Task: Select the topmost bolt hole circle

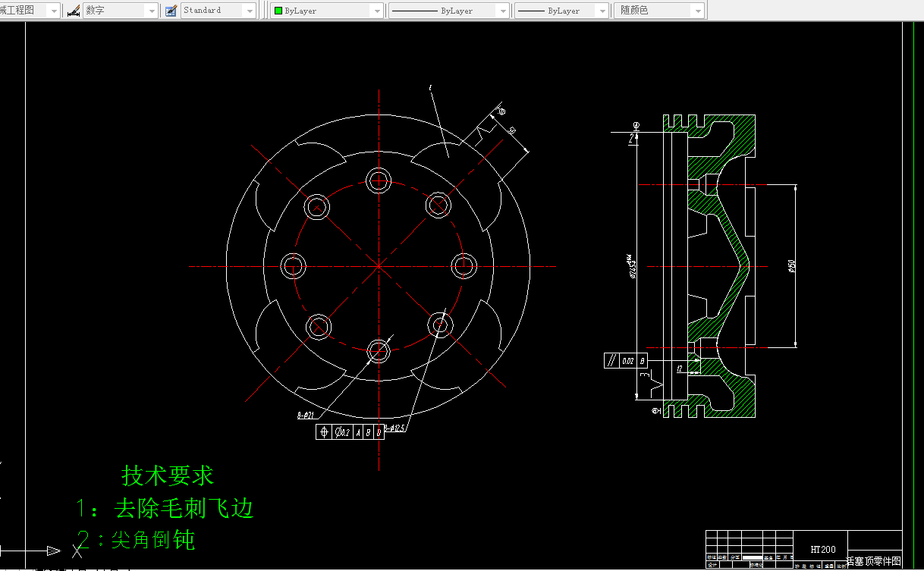Action: pyautogui.click(x=379, y=180)
